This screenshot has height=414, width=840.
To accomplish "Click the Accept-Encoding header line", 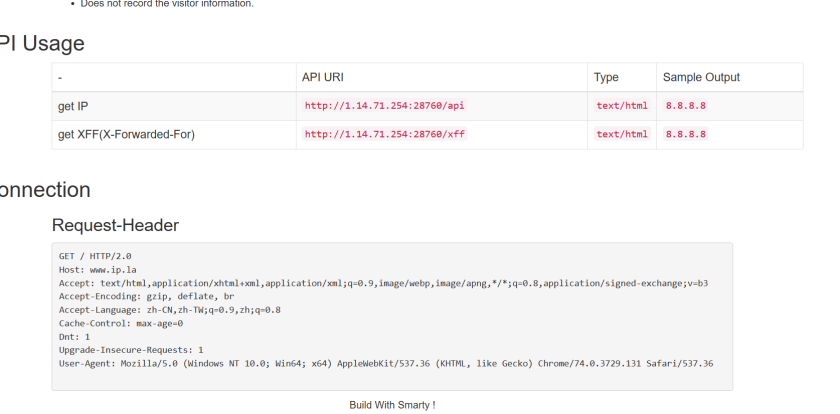I will tap(146, 297).
